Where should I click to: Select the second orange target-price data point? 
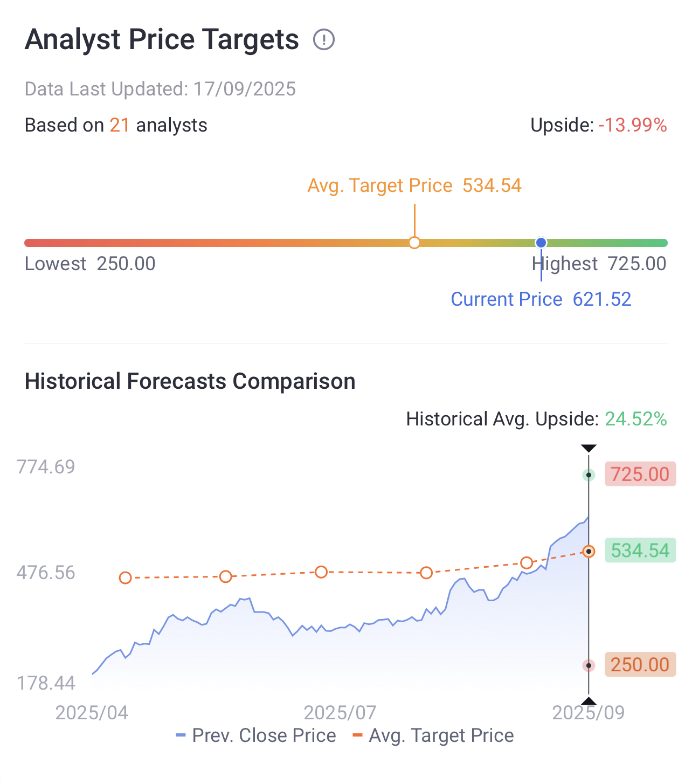[x=226, y=577]
